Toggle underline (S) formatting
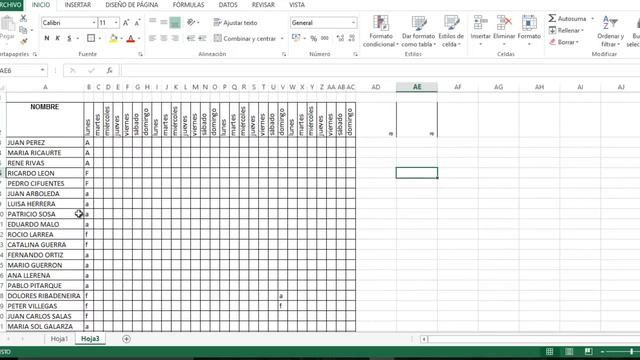This screenshot has height=360, width=640. point(69,38)
